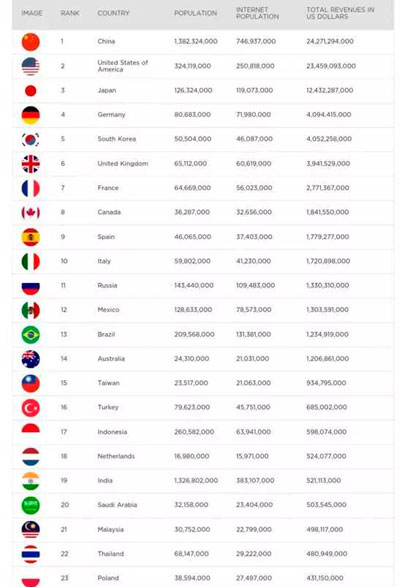Sort by the Population column header
Viewport: 400px width, 587px height.
point(196,13)
